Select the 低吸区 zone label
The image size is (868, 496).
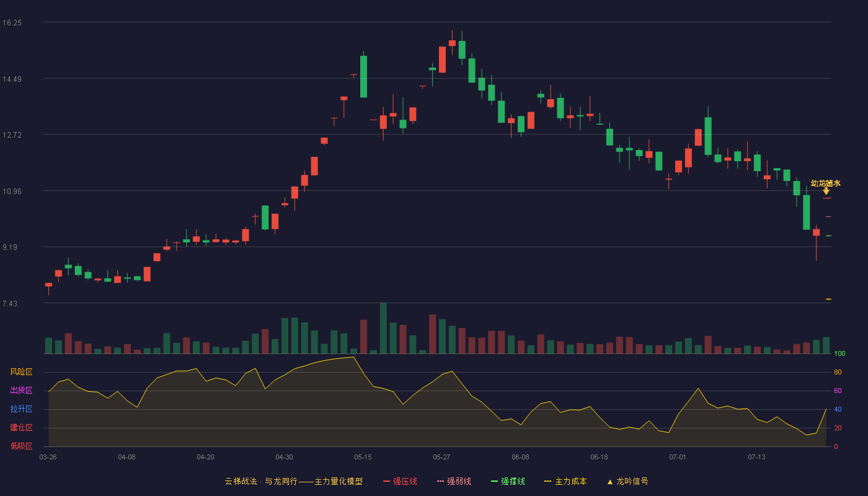click(x=21, y=446)
